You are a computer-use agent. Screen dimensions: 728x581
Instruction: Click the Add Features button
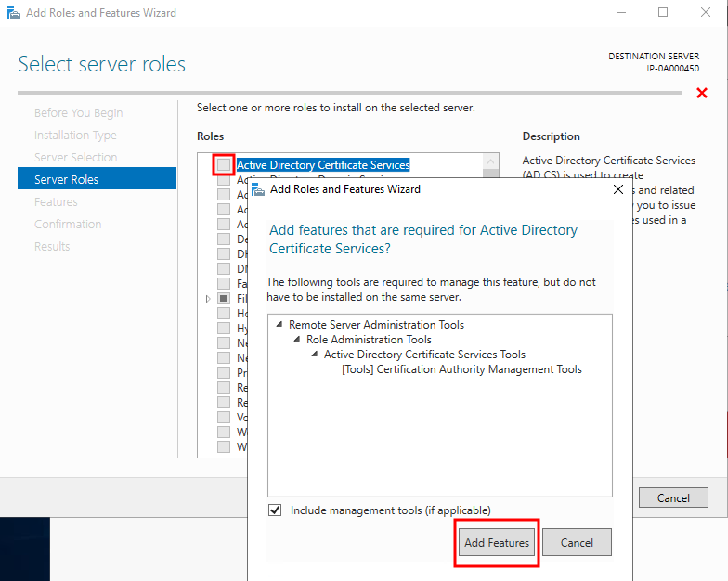coord(496,542)
